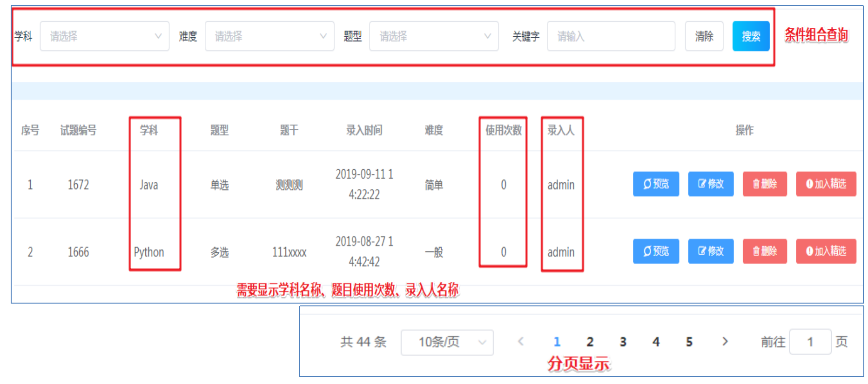Screen dimensions: 868x384
Task: Click the 一般 difficulty cell
Action: (434, 252)
